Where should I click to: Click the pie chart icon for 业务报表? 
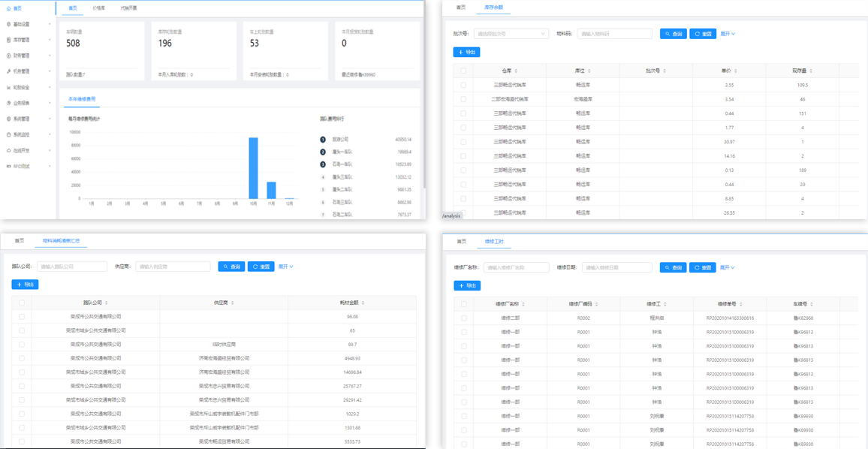click(8, 103)
